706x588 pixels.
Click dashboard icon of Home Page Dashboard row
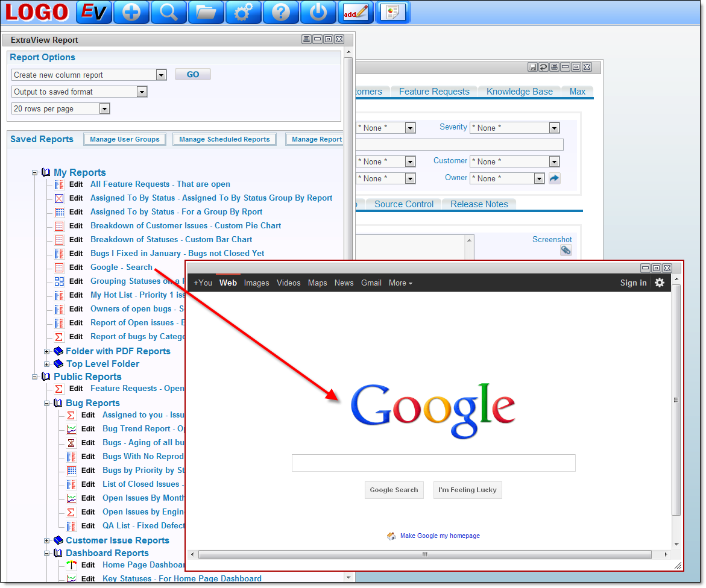71,566
